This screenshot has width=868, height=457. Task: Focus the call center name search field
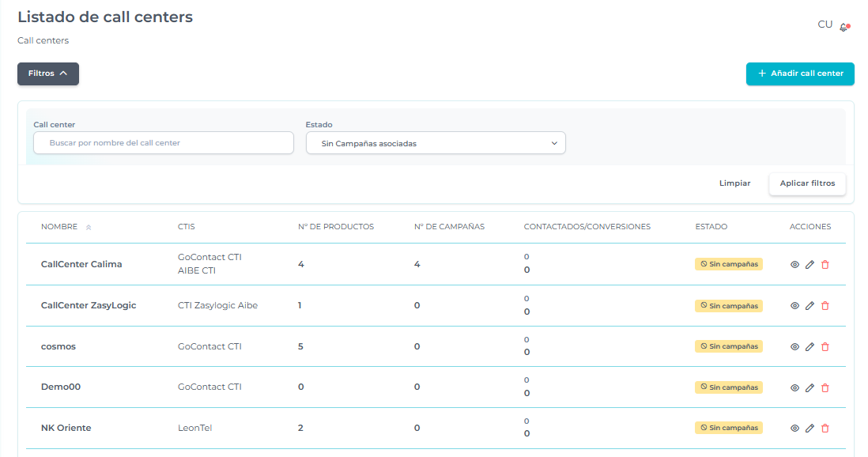click(x=164, y=143)
